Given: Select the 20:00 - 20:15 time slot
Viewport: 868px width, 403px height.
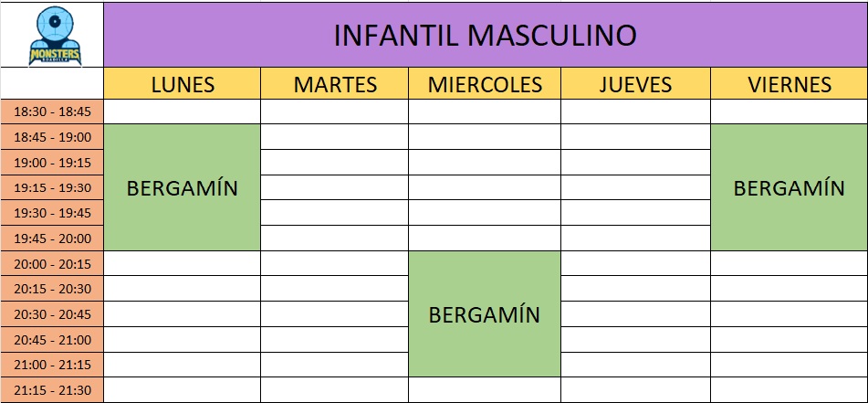Looking at the screenshot, I should [x=53, y=263].
